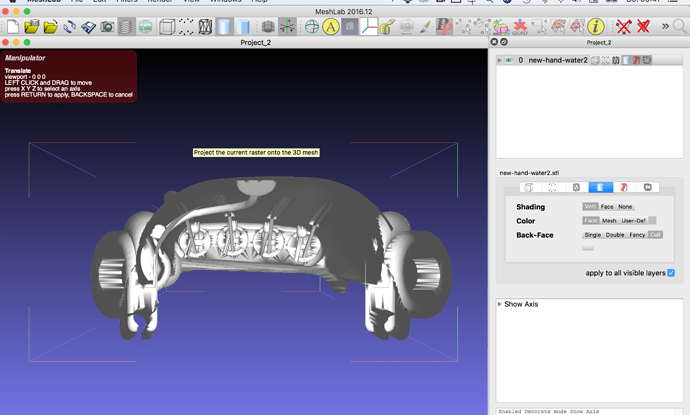The image size is (690, 415).
Task: Set Shading to Vert
Action: [x=591, y=206]
